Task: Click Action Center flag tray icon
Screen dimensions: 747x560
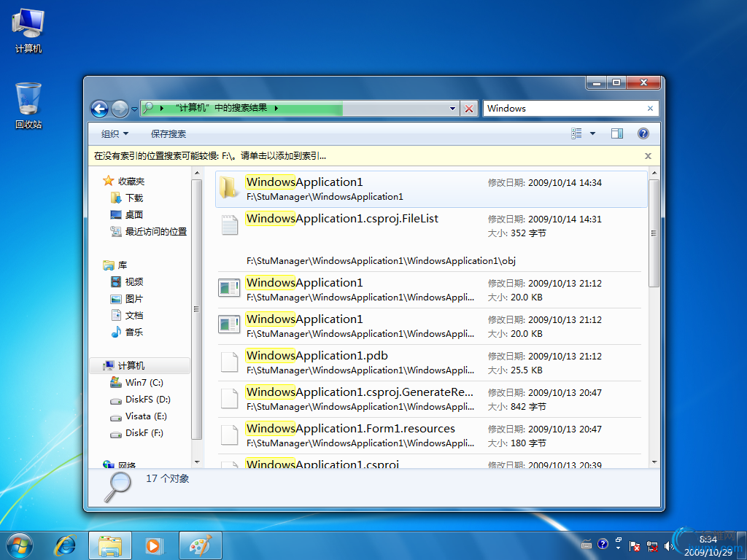Action: tap(635, 545)
